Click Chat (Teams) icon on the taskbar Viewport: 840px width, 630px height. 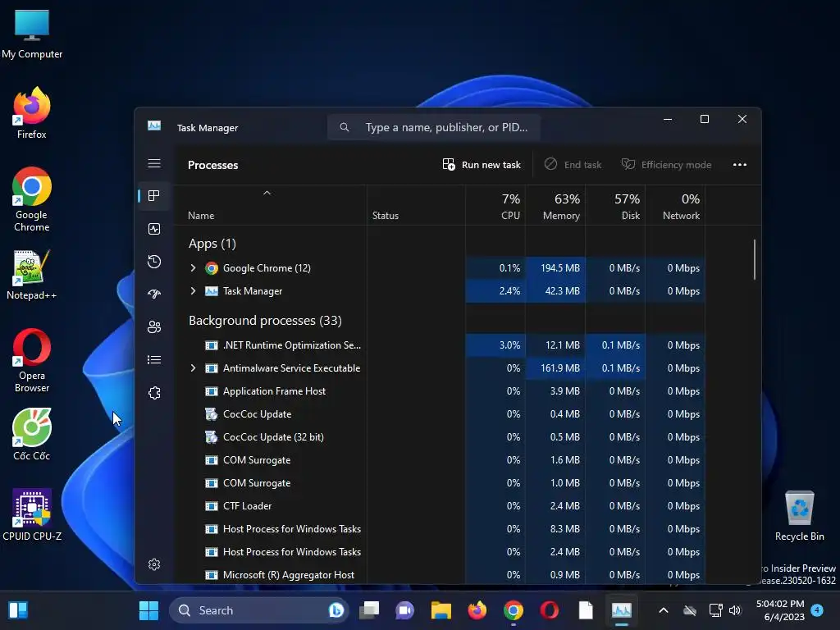405,610
